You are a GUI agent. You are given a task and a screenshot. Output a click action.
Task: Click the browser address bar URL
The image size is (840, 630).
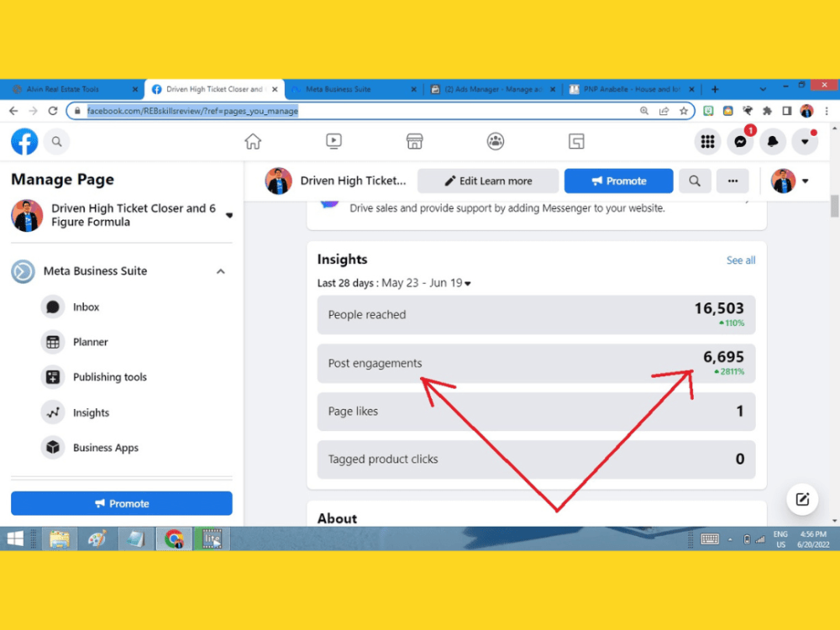pos(193,111)
